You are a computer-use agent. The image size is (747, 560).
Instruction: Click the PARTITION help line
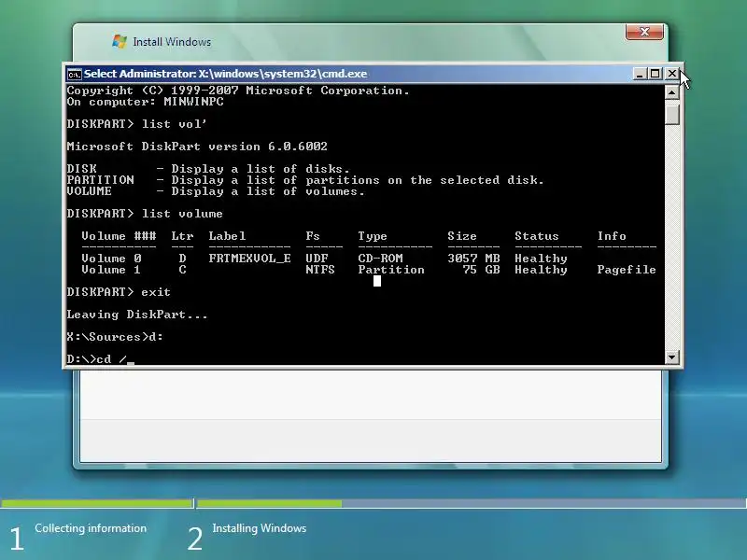point(305,180)
